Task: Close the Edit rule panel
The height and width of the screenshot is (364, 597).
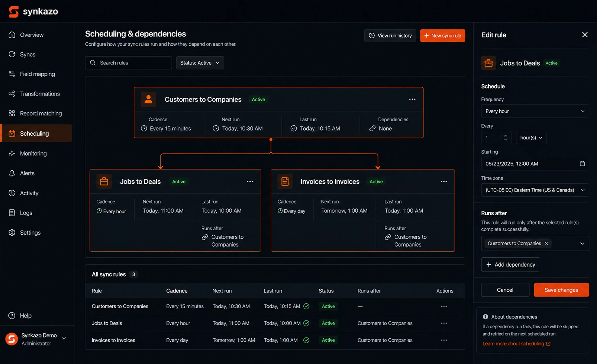Action: (585, 35)
